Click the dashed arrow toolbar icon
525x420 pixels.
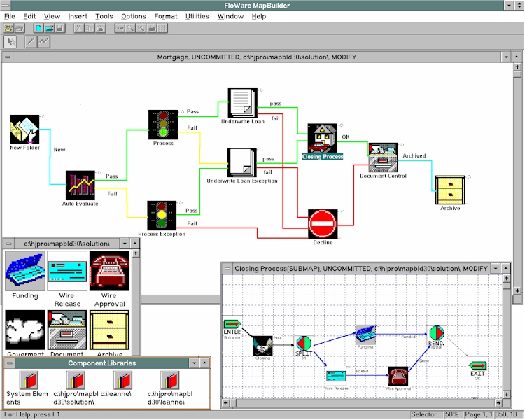120,29
